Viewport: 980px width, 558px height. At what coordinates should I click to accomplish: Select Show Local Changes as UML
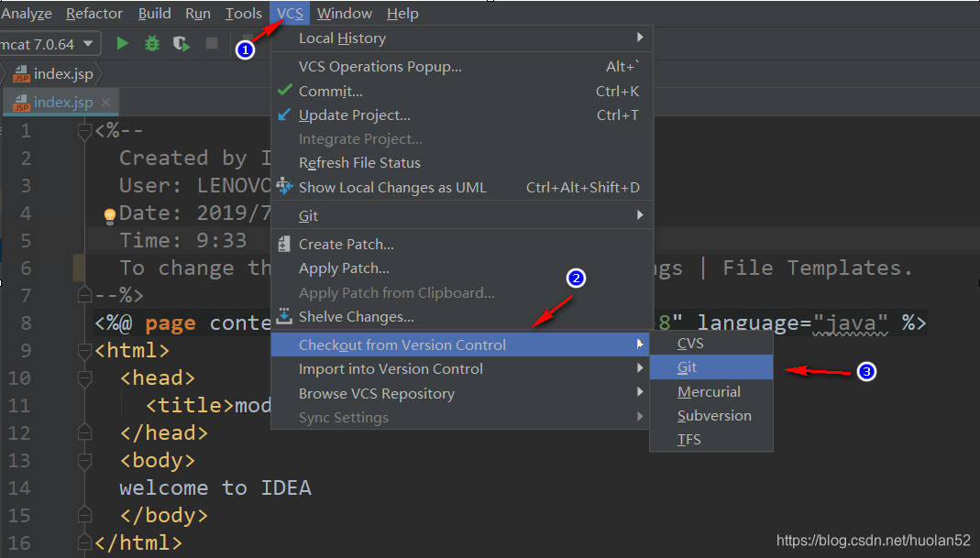[x=462, y=188]
